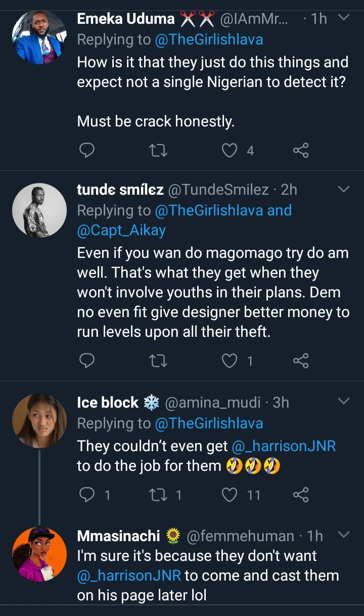Like Emeka Uduma's tweet

(x=230, y=150)
